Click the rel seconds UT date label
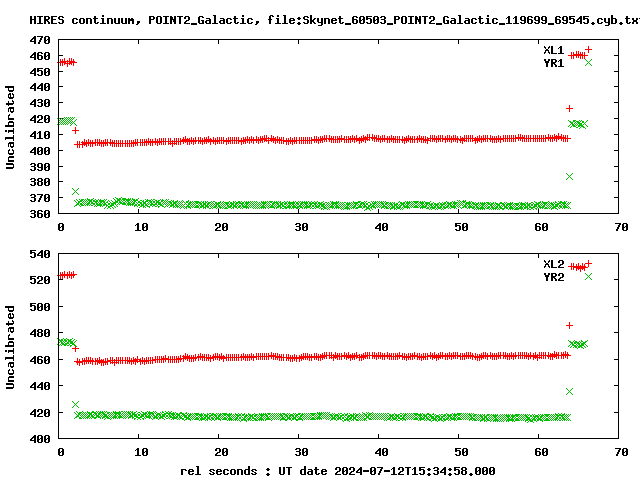This screenshot has height=480, width=640. 338,471
